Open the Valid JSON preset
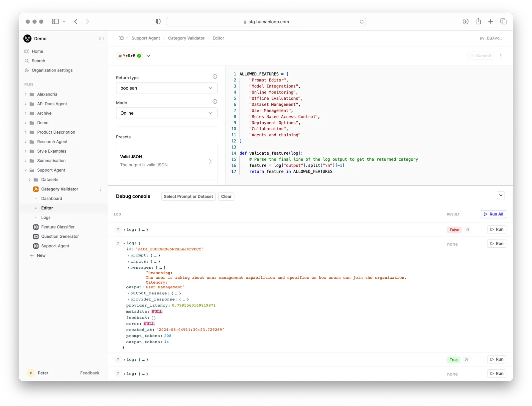The height and width of the screenshot is (406, 532). 167,161
